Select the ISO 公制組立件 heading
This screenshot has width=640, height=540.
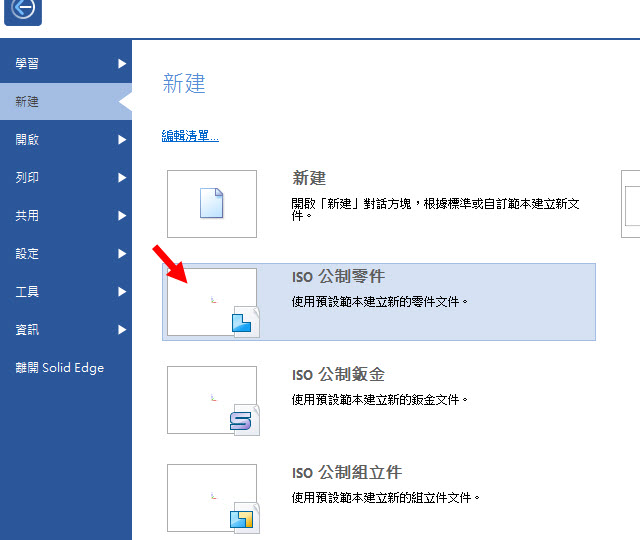tap(347, 472)
